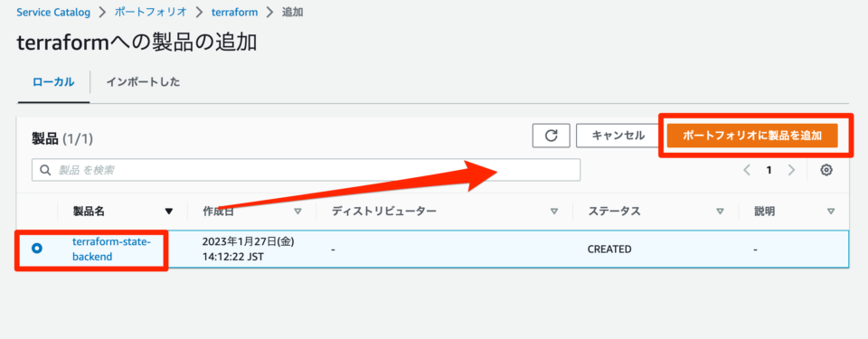The height and width of the screenshot is (339, 868).
Task: Focus the 製品を検索 search field
Action: [307, 170]
